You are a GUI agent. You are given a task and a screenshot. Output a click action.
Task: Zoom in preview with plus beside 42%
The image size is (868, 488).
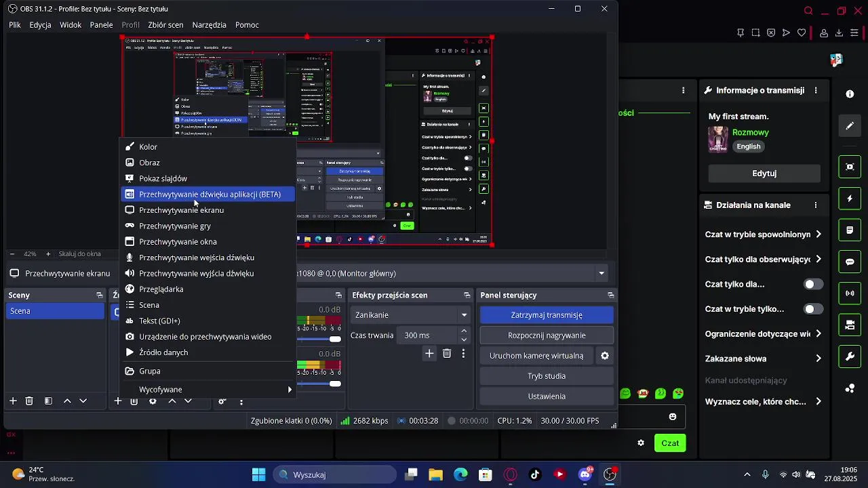pos(48,254)
